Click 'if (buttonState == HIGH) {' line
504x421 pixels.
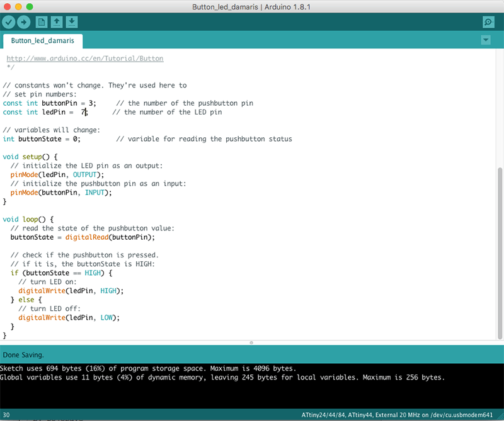coord(61,273)
